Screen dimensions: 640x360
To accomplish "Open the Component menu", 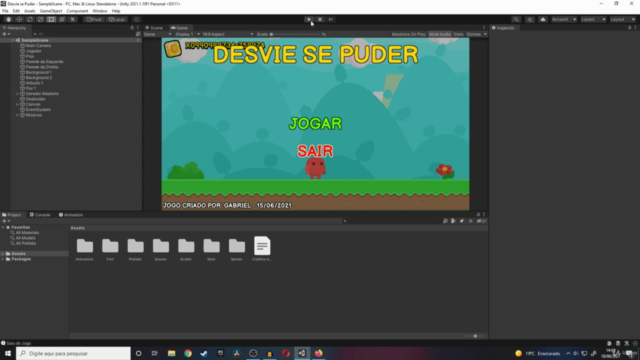I will [77, 11].
